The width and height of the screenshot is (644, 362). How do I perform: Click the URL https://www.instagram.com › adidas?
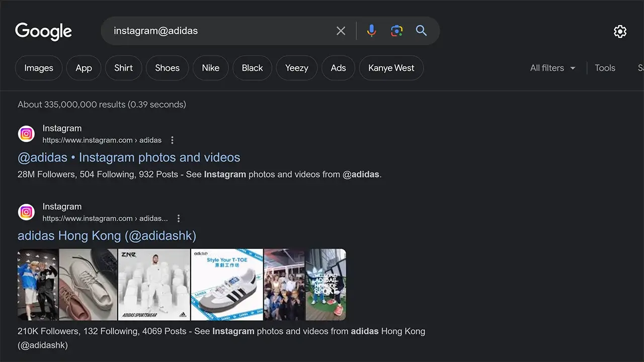(x=102, y=140)
